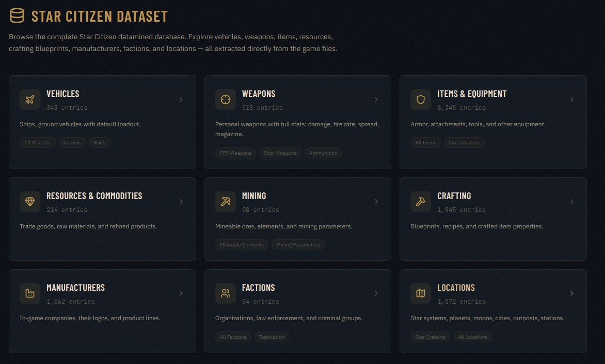605x364 pixels.
Task: Click the Roles tag
Action: click(100, 142)
